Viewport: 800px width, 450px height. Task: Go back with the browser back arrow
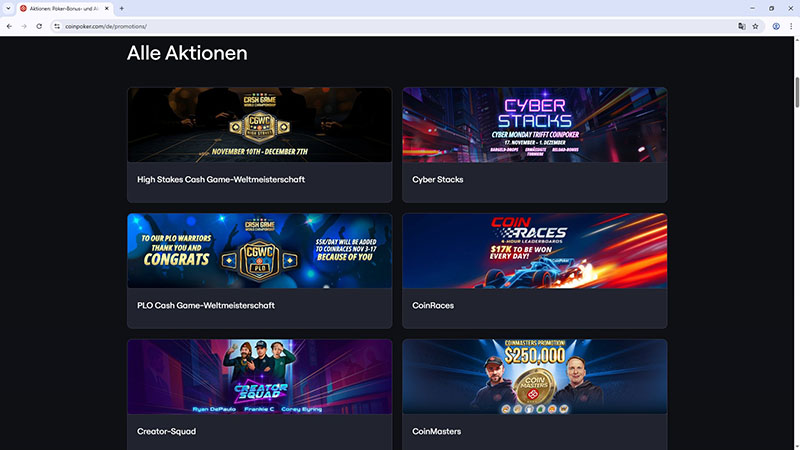[9, 26]
